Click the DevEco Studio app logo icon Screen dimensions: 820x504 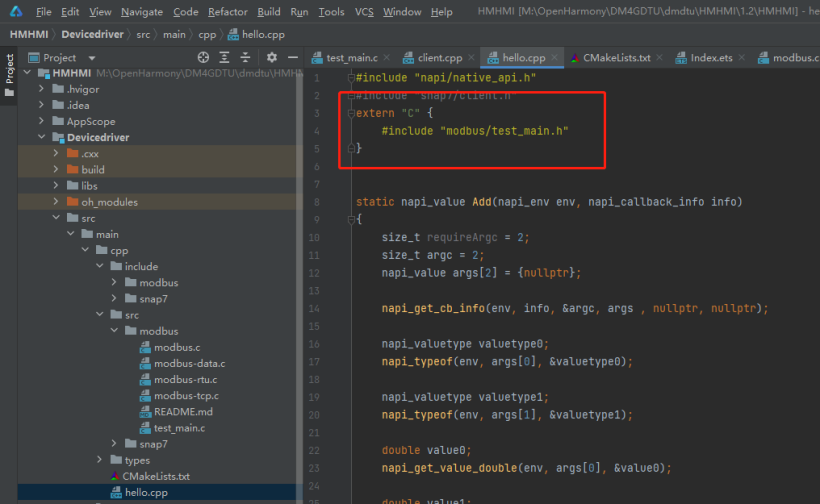click(16, 11)
